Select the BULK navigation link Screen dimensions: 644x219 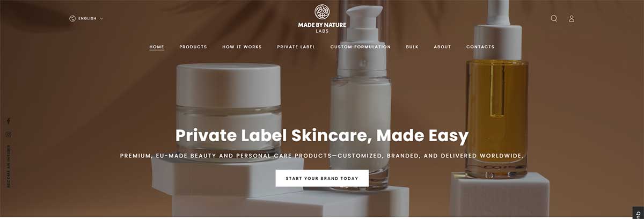click(412, 47)
